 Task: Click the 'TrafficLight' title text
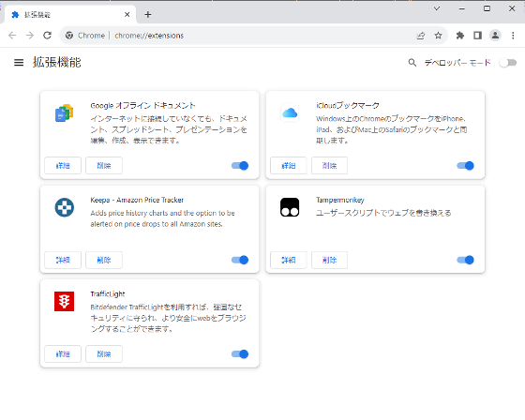108,294
